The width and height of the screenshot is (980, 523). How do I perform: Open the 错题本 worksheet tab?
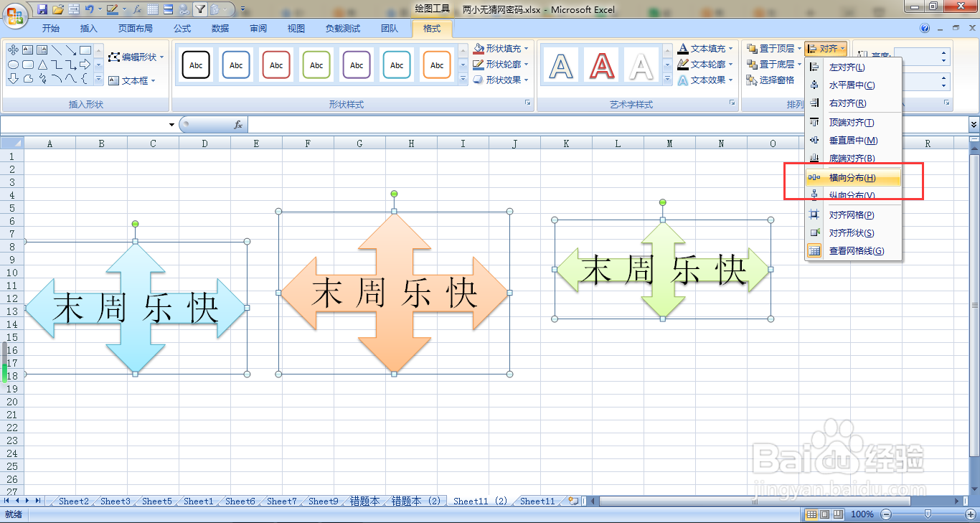pos(364,501)
